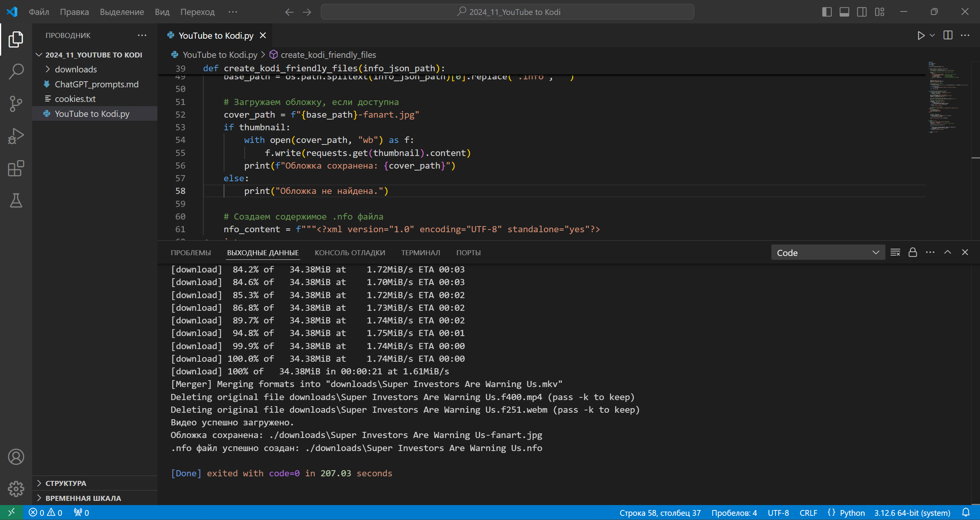Viewport: 980px width, 520px height.
Task: Open the Testing flask view
Action: coord(16,200)
